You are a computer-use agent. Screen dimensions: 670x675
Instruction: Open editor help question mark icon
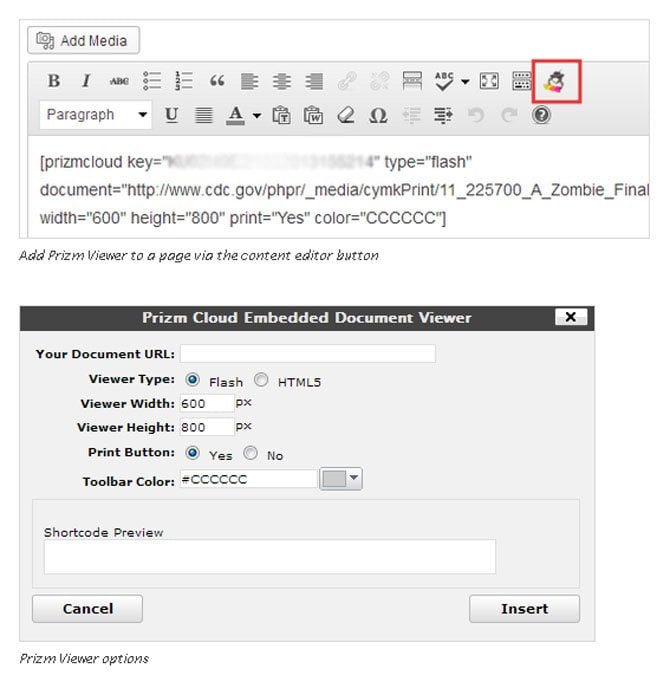click(x=541, y=115)
